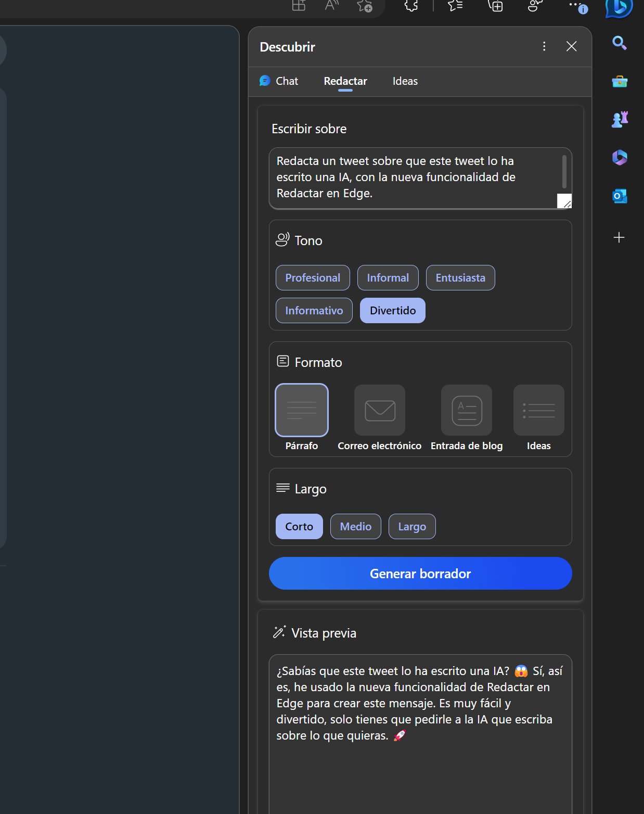Viewport: 644px width, 814px height.
Task: Open the Microsoft 365 sidebar icon
Action: coord(620,157)
